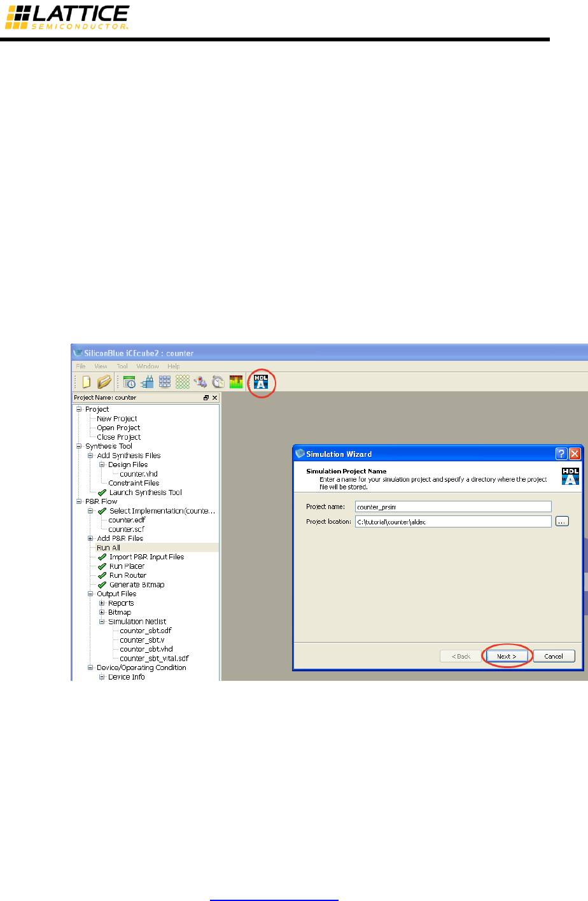The height and width of the screenshot is (901, 588).
Task: Select counter_sbt.sdf netlist file
Action: coord(146,631)
